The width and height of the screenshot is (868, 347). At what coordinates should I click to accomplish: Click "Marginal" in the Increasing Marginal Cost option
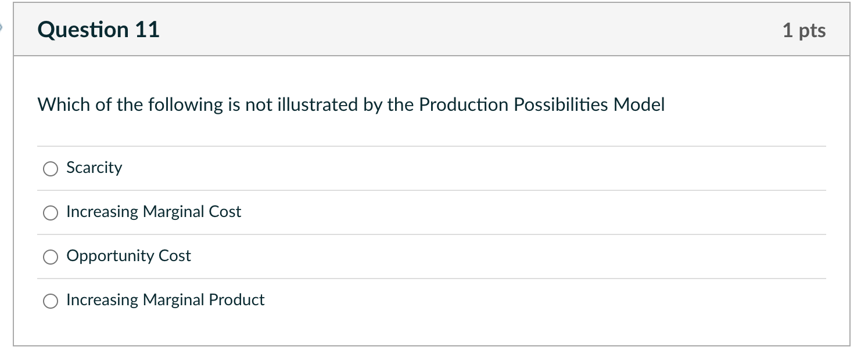pos(174,212)
